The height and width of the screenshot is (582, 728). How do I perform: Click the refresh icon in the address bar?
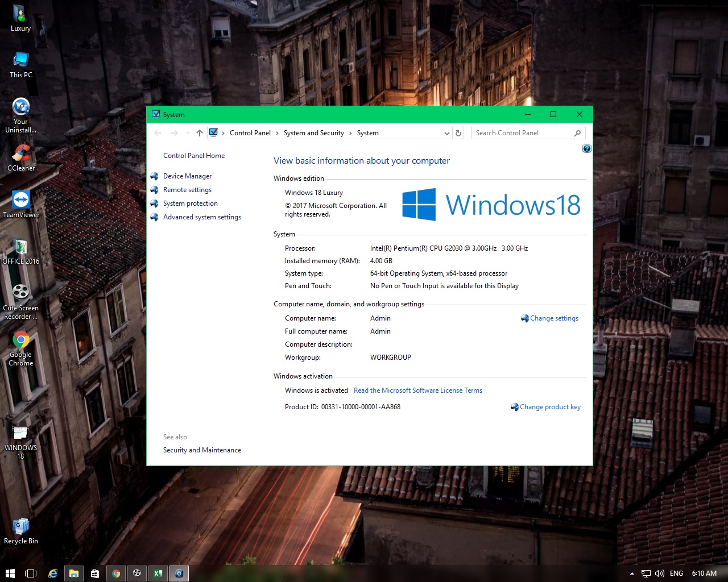pyautogui.click(x=458, y=132)
